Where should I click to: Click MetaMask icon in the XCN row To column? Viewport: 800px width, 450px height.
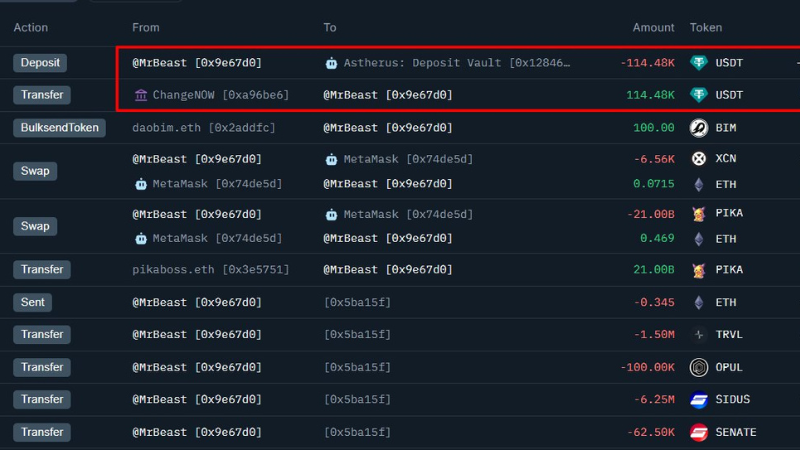331,160
